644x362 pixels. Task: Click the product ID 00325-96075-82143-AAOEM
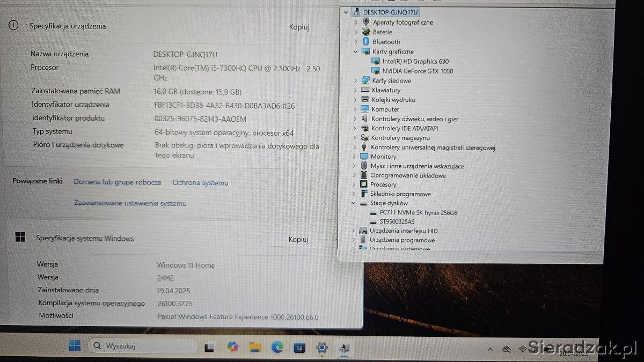point(200,119)
